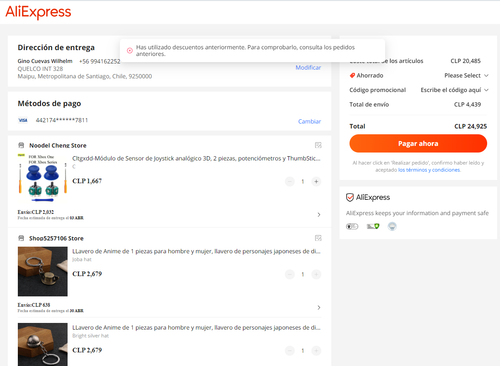Click the Noodel Chenz Store shop icon
This screenshot has width=500, height=366.
pos(21,145)
